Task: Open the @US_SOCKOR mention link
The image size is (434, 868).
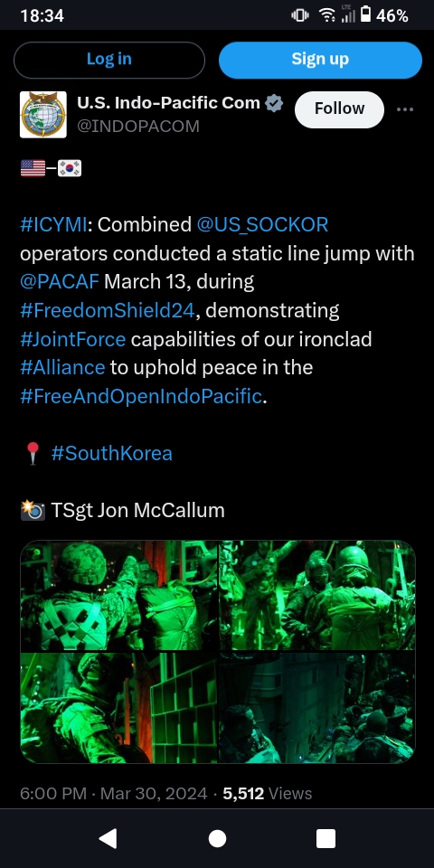Action: [262, 225]
